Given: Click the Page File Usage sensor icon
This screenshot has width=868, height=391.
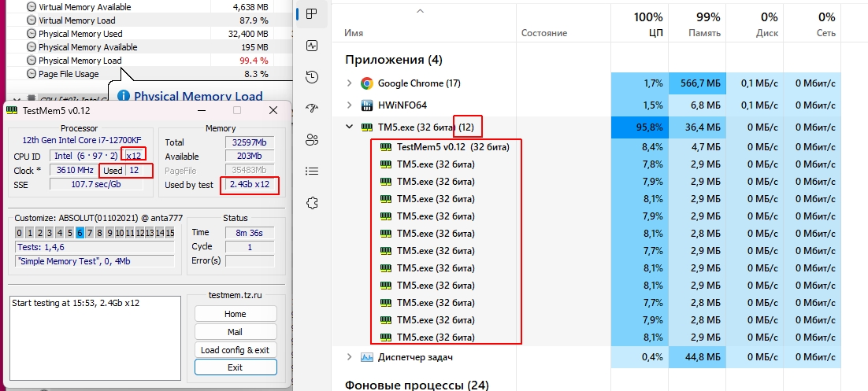Looking at the screenshot, I should pyautogui.click(x=32, y=74).
